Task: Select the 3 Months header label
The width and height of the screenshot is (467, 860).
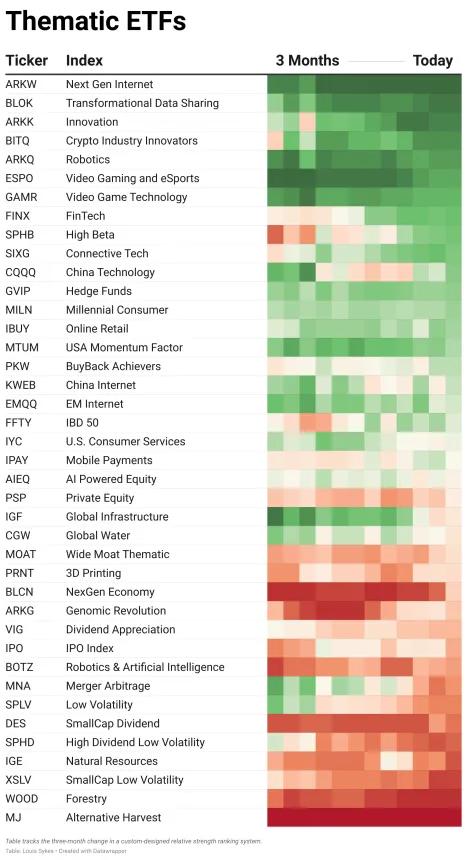Action: [x=307, y=60]
